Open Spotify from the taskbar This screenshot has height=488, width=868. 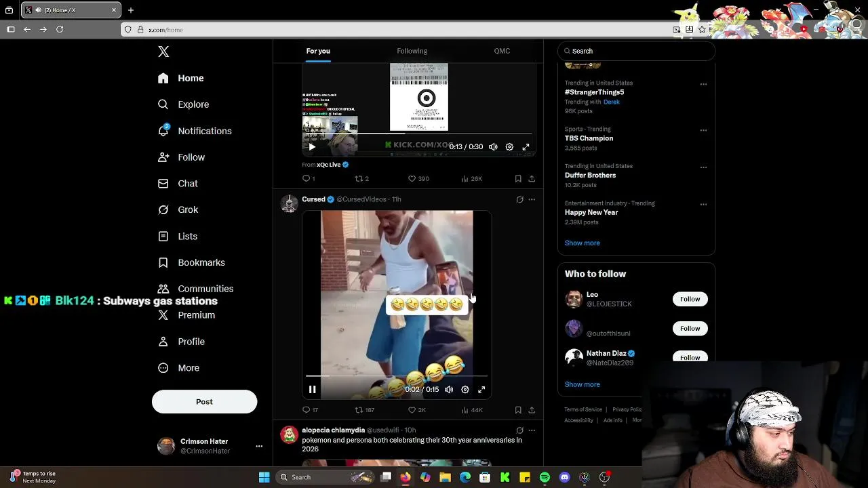(x=545, y=477)
